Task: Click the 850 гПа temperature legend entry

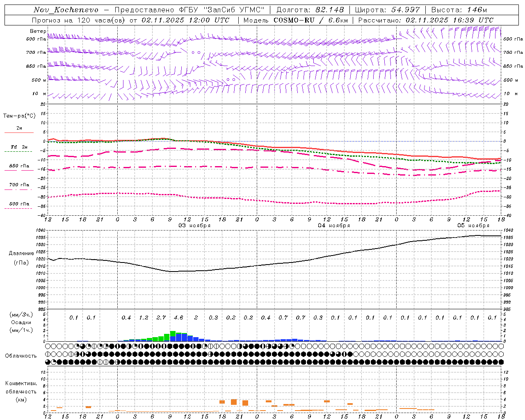Action: pos(19,166)
